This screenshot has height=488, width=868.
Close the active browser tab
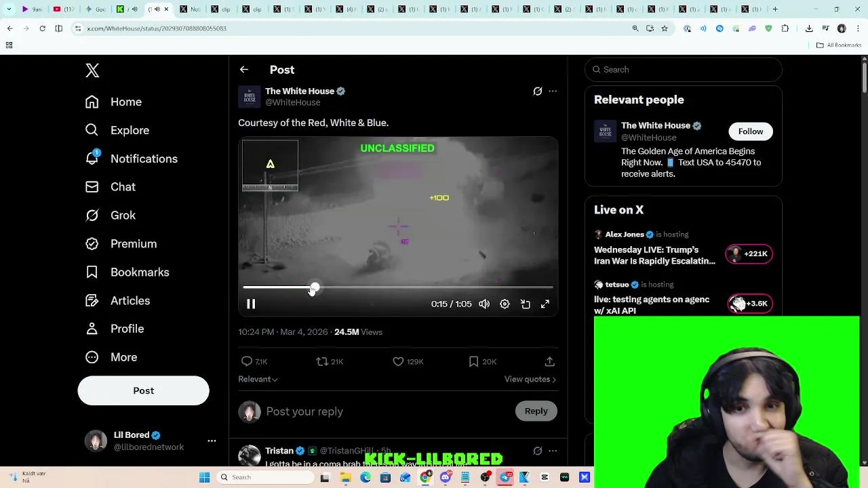[166, 9]
